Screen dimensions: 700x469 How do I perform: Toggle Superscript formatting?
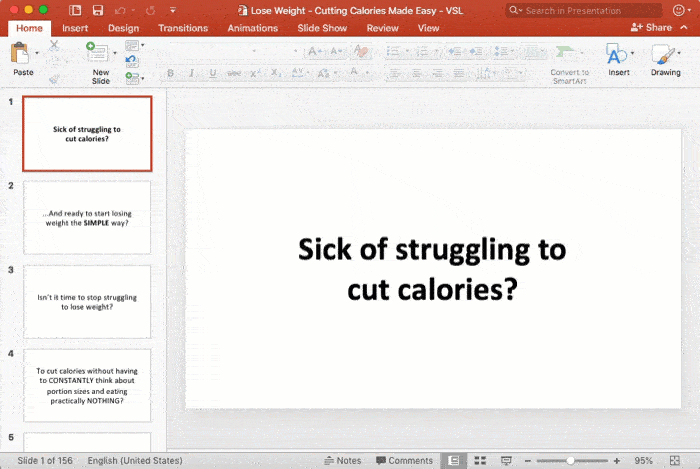click(x=255, y=73)
